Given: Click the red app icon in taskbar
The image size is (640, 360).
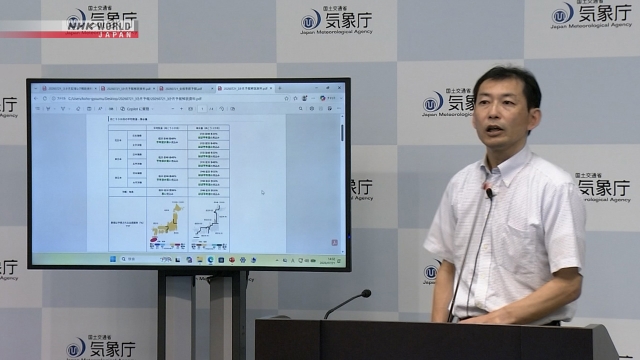Looking at the screenshot, I should [232, 260].
